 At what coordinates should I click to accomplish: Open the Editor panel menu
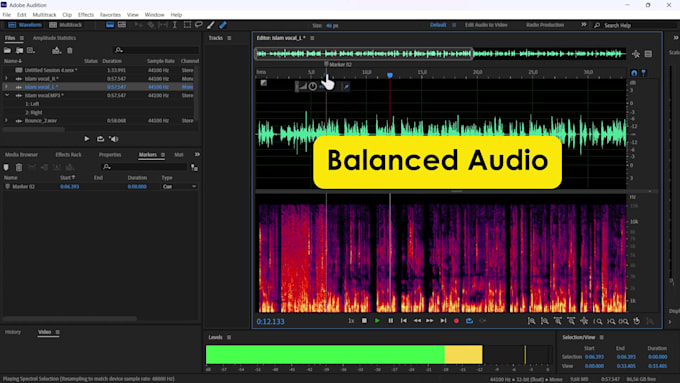click(x=312, y=38)
